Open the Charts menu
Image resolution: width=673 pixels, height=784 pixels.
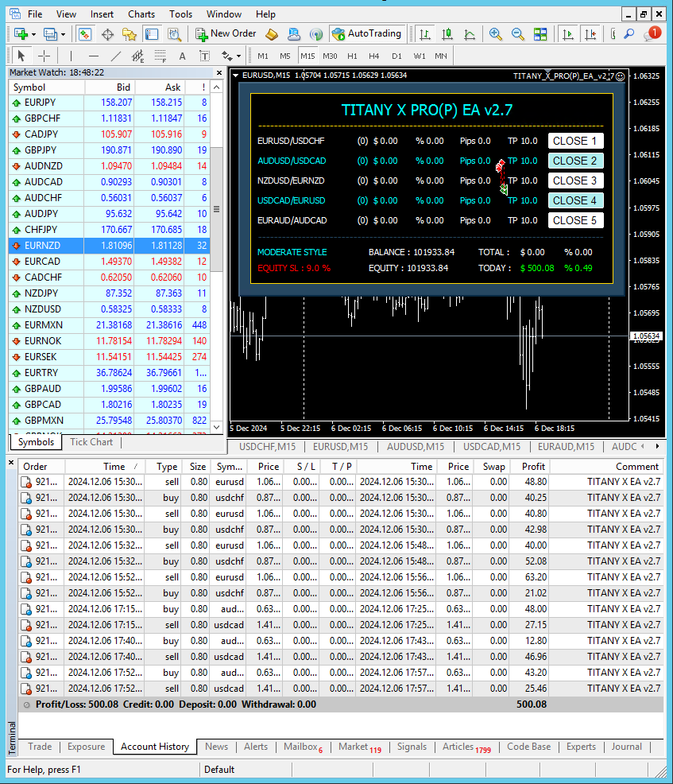141,14
